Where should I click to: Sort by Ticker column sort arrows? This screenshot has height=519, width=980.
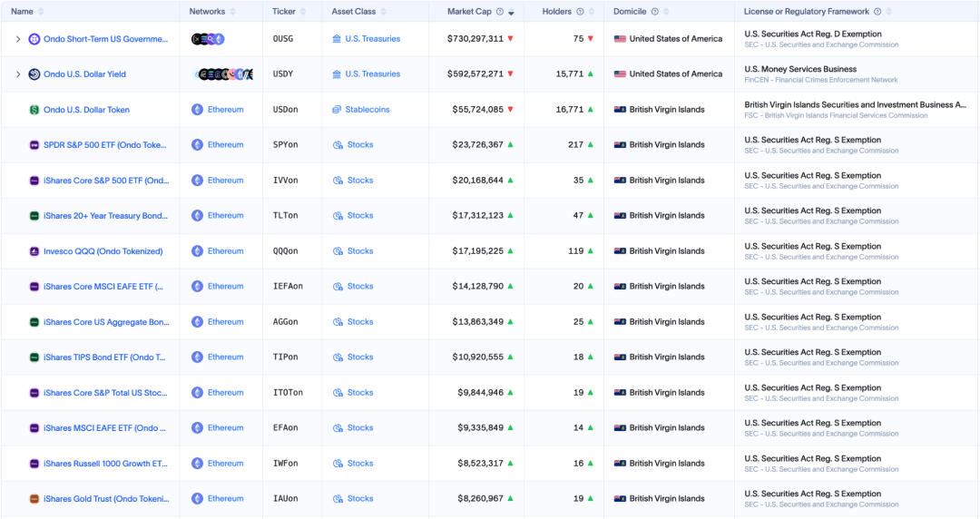[304, 12]
